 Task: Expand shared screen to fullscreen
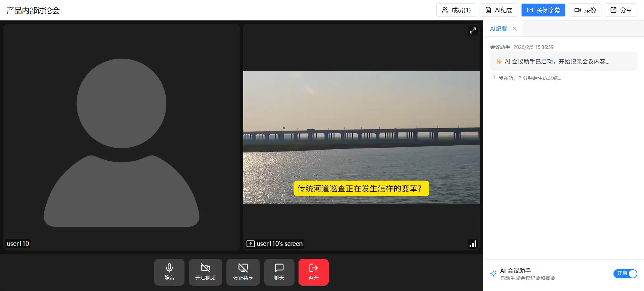point(473,30)
